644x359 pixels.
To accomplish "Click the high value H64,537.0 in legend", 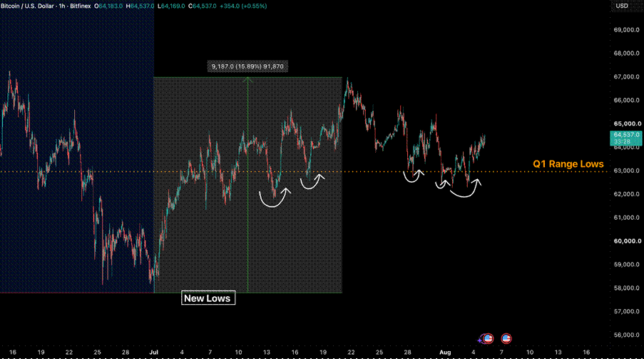I will (x=140, y=6).
